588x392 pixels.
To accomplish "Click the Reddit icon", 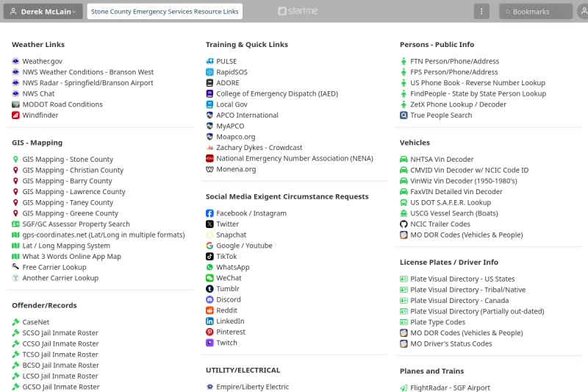I will pyautogui.click(x=209, y=310).
